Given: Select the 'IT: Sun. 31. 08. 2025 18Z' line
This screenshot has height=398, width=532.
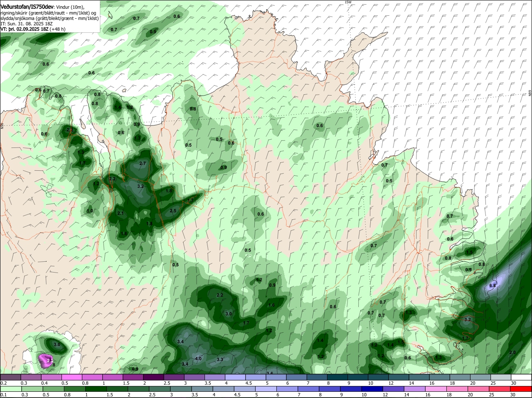Looking at the screenshot, I should coord(27,24).
